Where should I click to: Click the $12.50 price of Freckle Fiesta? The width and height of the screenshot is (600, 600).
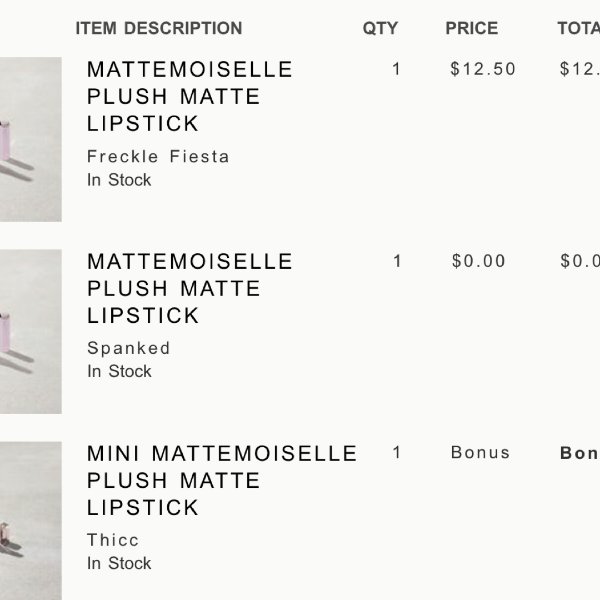pyautogui.click(x=483, y=69)
